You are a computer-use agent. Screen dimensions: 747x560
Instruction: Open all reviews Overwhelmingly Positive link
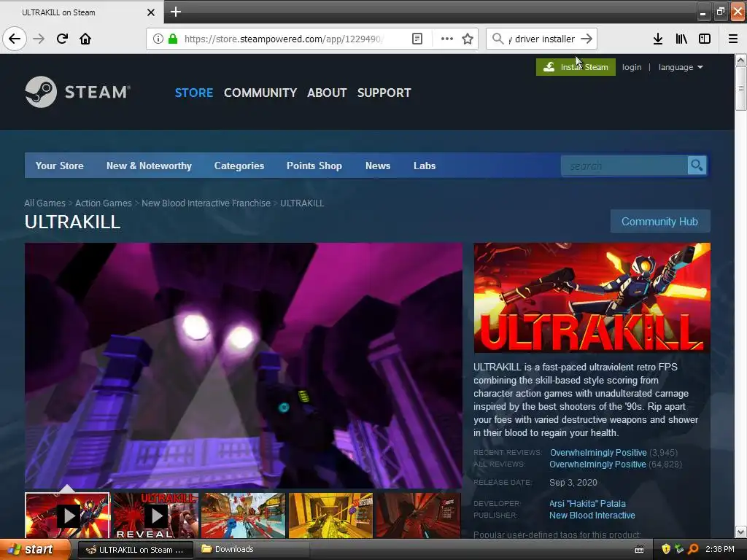(598, 464)
